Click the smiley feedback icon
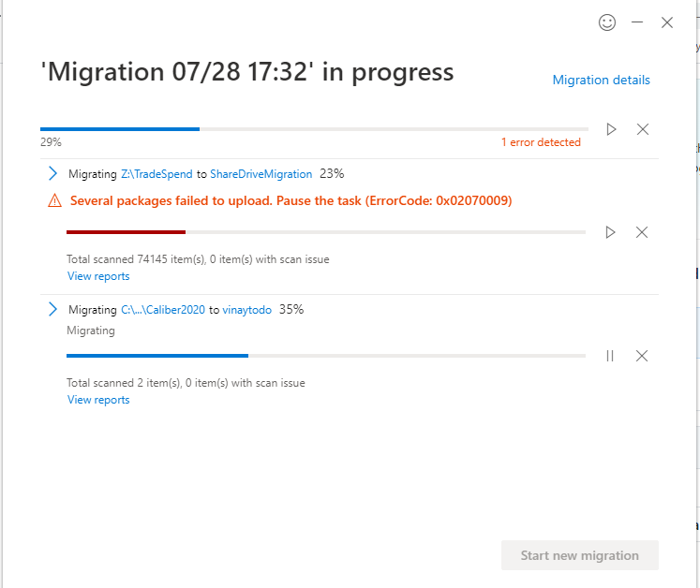Viewport: 700px width, 588px height. (607, 22)
